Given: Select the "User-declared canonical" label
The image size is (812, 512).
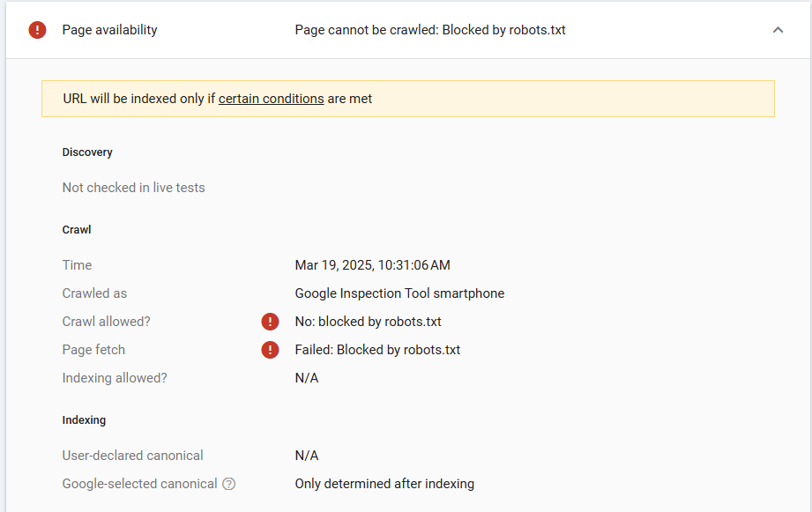Looking at the screenshot, I should click(x=132, y=456).
